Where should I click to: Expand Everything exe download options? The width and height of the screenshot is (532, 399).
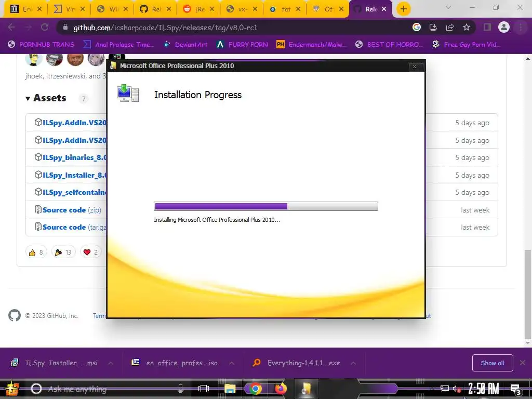tap(353, 363)
